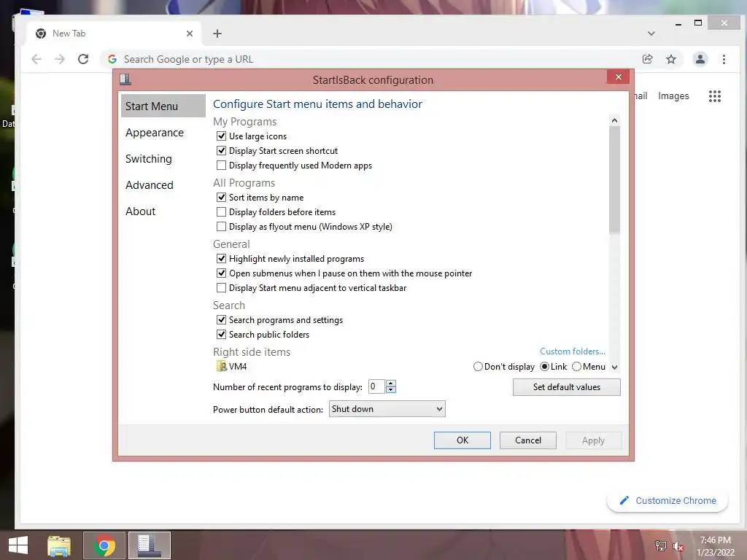Click the Chrome back arrow
Viewport: 747px width, 560px height.
(36, 59)
